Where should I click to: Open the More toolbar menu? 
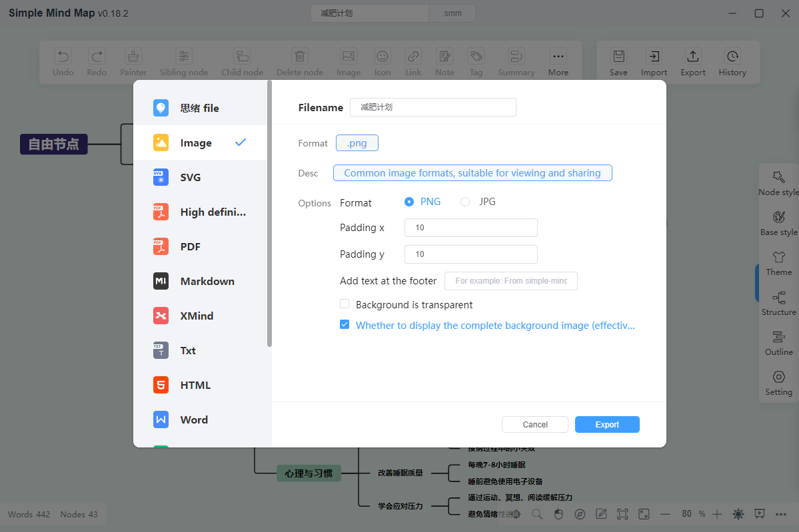coord(558,62)
